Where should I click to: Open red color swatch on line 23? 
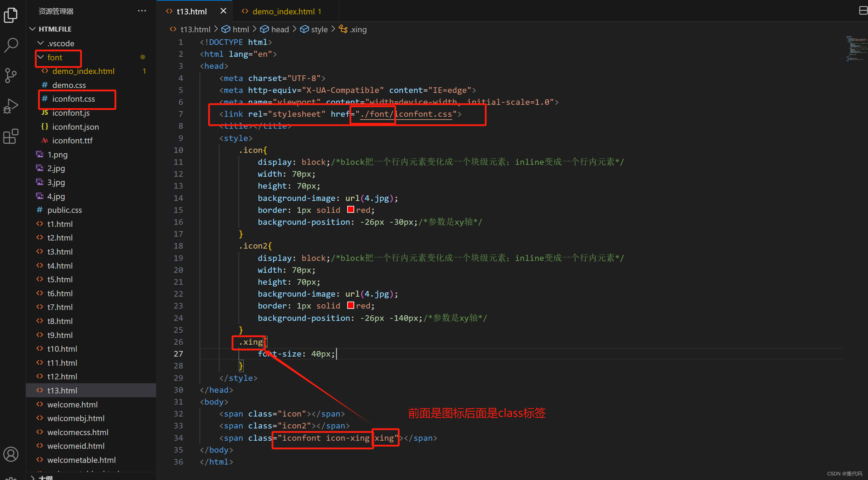350,305
